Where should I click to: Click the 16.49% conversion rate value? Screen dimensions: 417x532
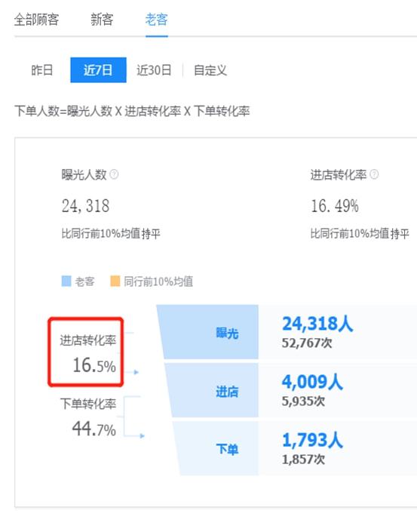335,206
